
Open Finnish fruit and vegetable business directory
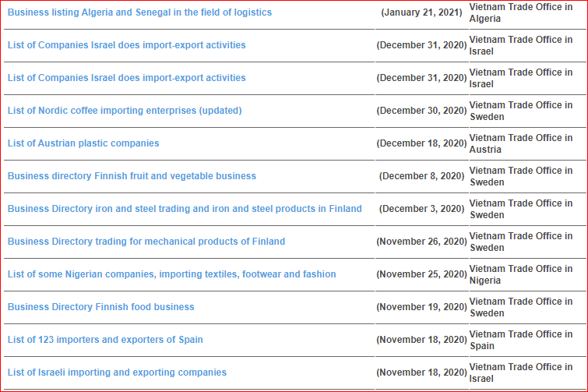click(x=132, y=176)
